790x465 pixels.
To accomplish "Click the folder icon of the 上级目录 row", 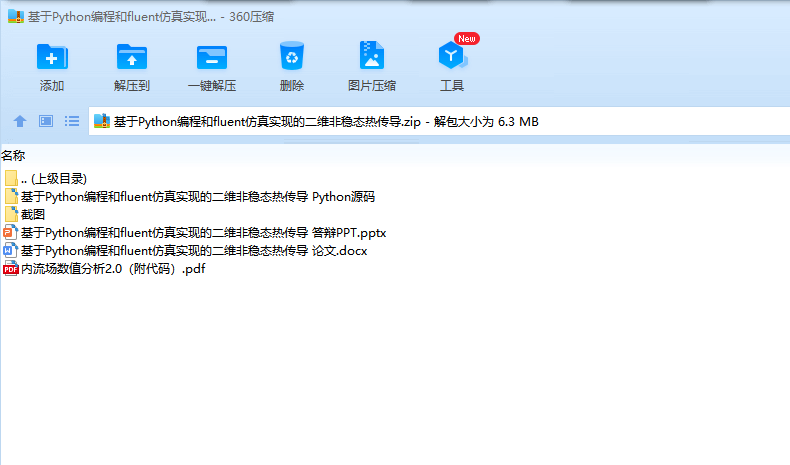I will (x=11, y=179).
